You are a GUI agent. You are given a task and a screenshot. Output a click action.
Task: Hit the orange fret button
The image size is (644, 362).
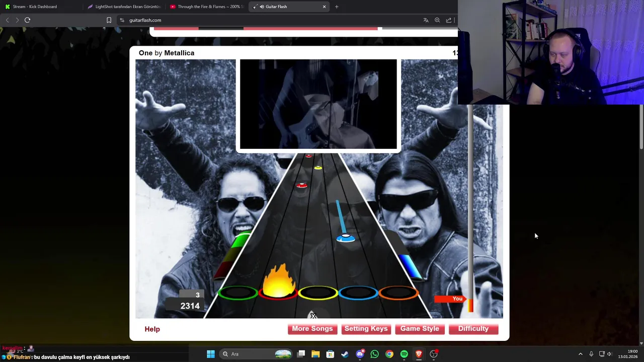[398, 292]
